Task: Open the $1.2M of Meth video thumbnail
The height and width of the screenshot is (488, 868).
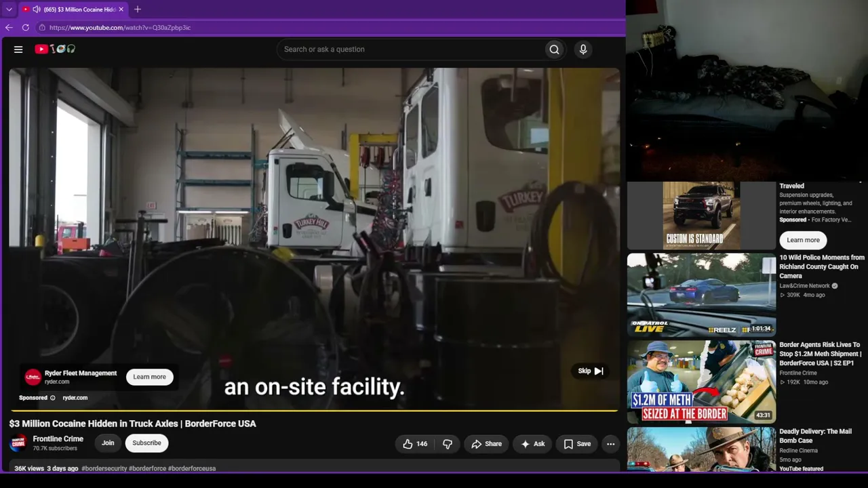Action: 701,382
